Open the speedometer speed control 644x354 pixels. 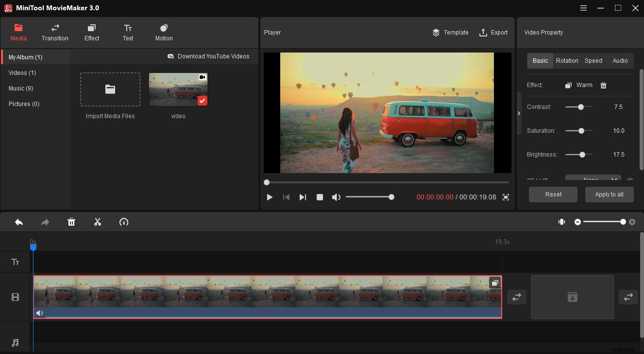tap(123, 222)
